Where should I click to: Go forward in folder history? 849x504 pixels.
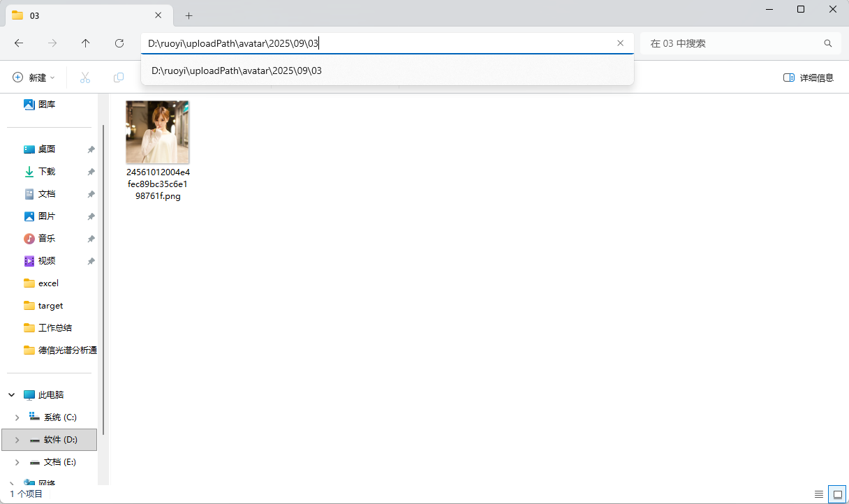(x=52, y=43)
